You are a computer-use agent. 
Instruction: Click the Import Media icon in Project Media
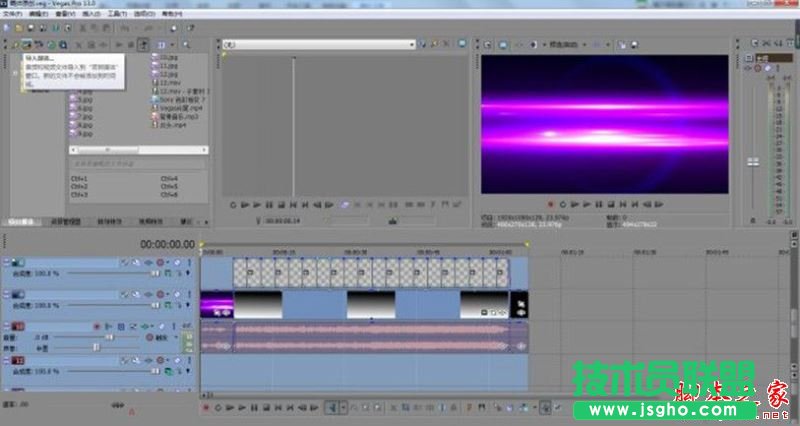(27, 45)
